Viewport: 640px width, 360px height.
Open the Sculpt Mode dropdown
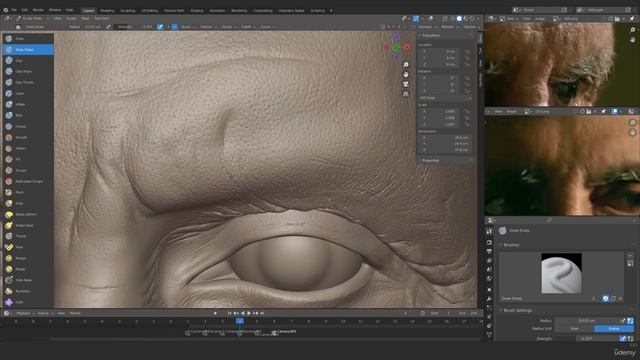click(x=32, y=18)
